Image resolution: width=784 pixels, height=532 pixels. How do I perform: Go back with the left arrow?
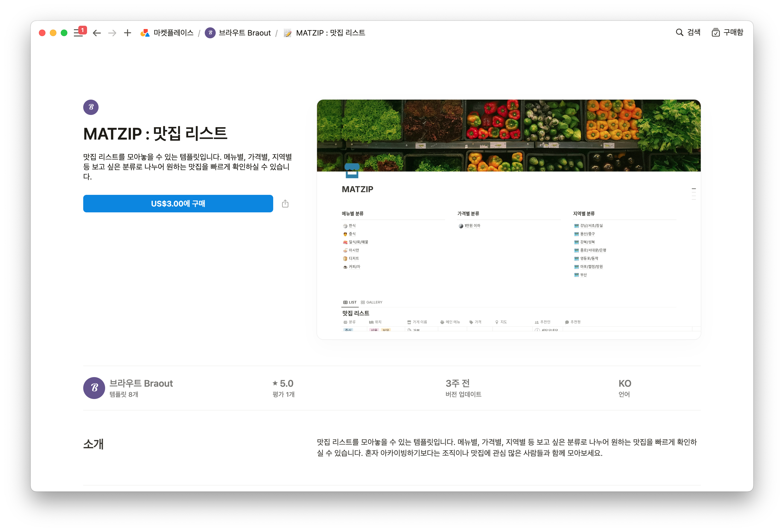click(x=97, y=33)
